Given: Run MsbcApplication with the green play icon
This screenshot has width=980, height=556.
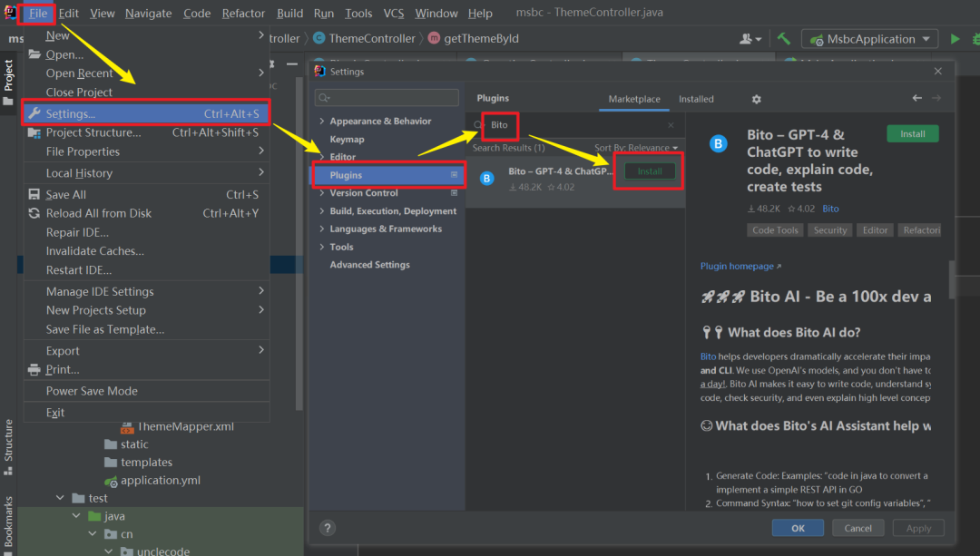Looking at the screenshot, I should point(955,39).
